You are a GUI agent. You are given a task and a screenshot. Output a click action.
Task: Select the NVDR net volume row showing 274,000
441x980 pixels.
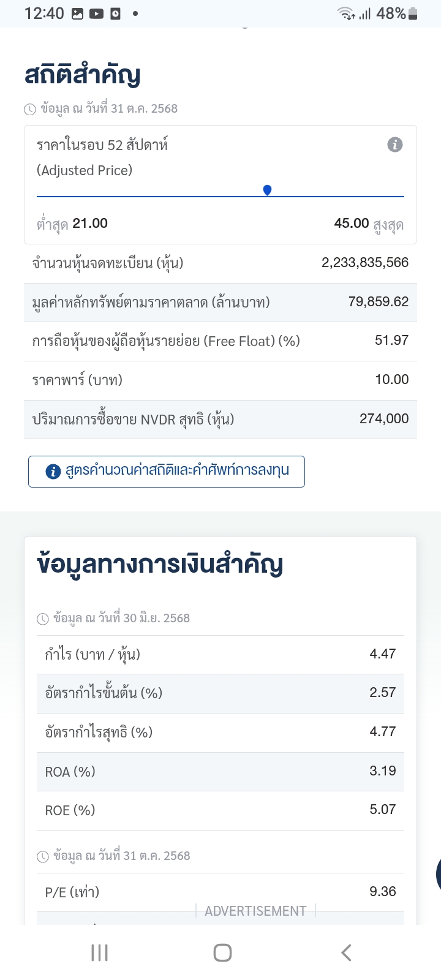click(x=221, y=419)
